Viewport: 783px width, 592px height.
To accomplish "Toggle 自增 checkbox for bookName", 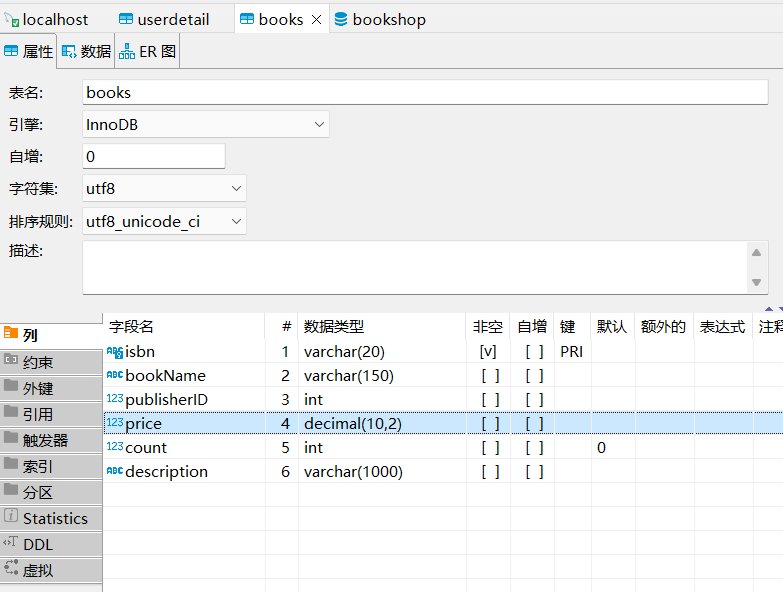I will coord(534,376).
